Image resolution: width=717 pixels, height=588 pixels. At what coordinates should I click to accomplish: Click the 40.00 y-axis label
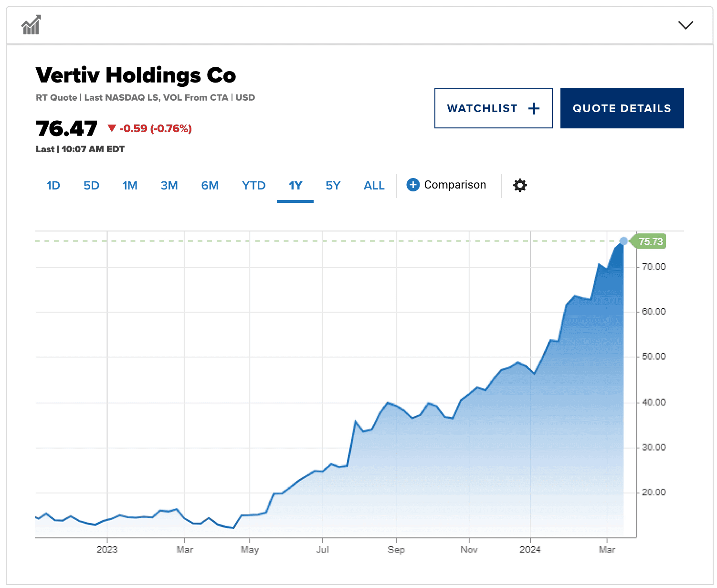tap(654, 402)
